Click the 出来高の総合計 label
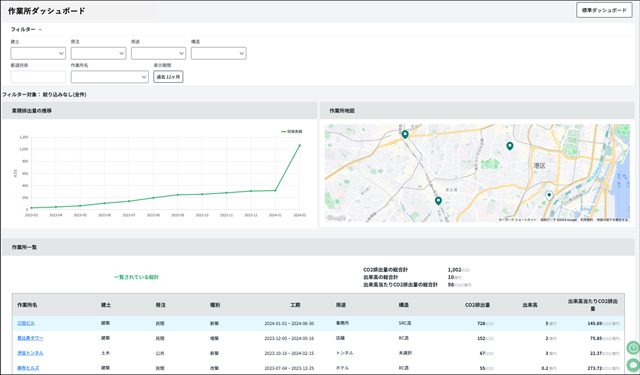The height and width of the screenshot is (375, 640). coord(380,277)
